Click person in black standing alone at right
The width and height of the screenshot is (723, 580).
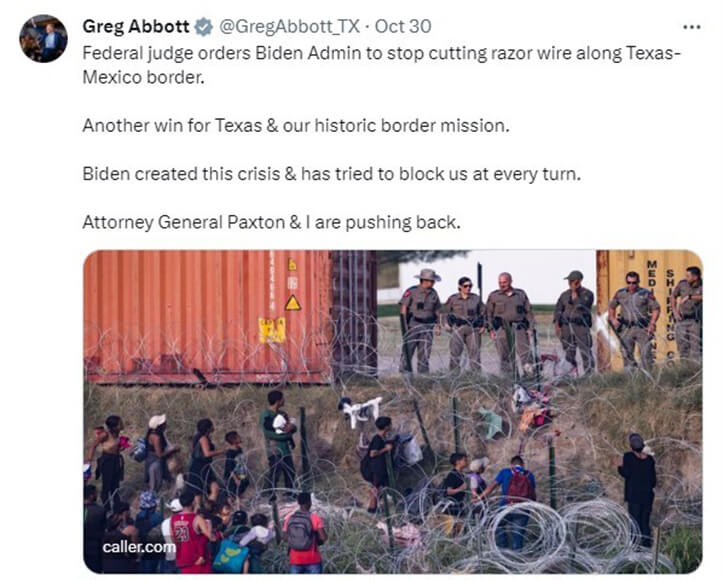[638, 488]
